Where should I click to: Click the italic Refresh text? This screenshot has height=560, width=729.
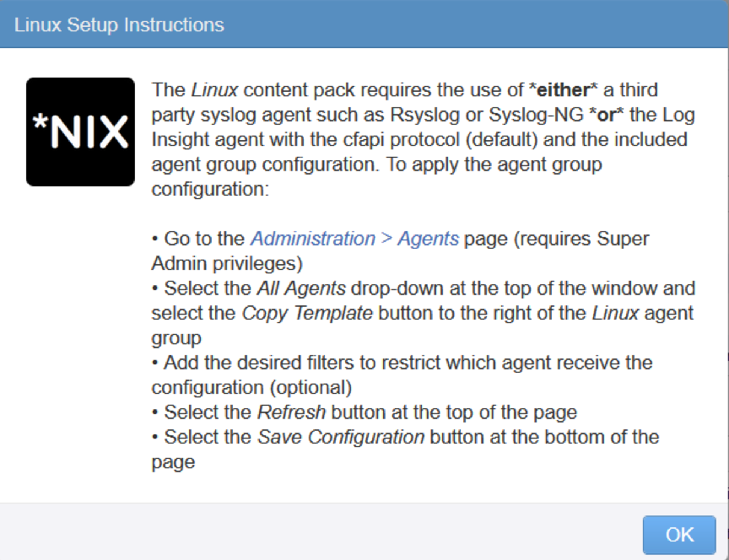(291, 412)
